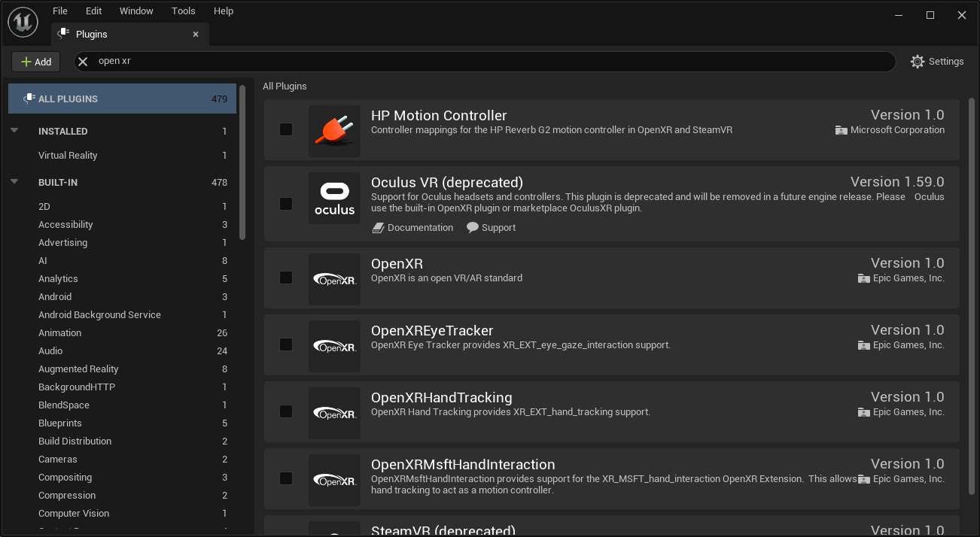Image resolution: width=980 pixels, height=537 pixels.
Task: Open Epic Games author link for OpenXREyeTracker
Action: (x=901, y=345)
